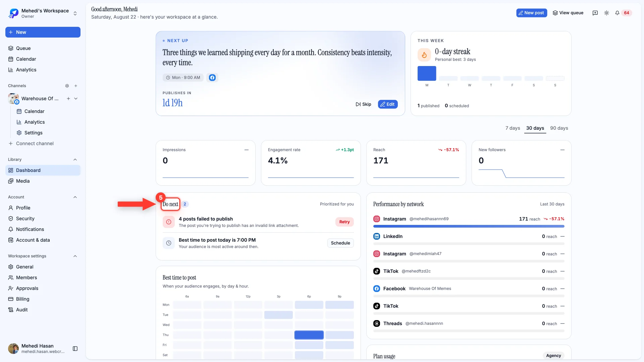Click New post button in header

pos(532,13)
